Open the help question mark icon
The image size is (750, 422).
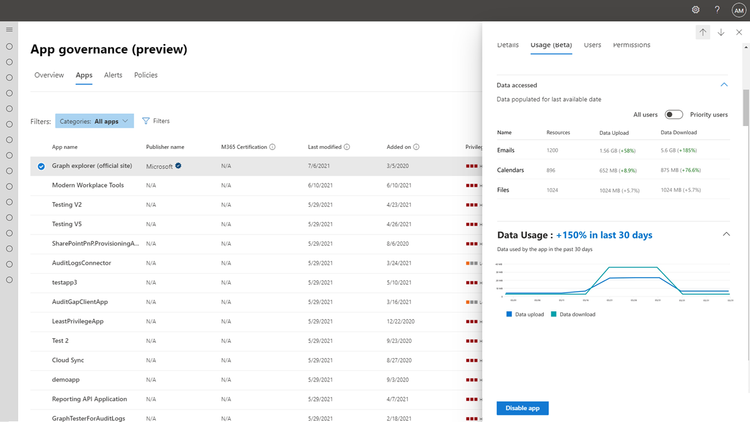click(x=717, y=10)
